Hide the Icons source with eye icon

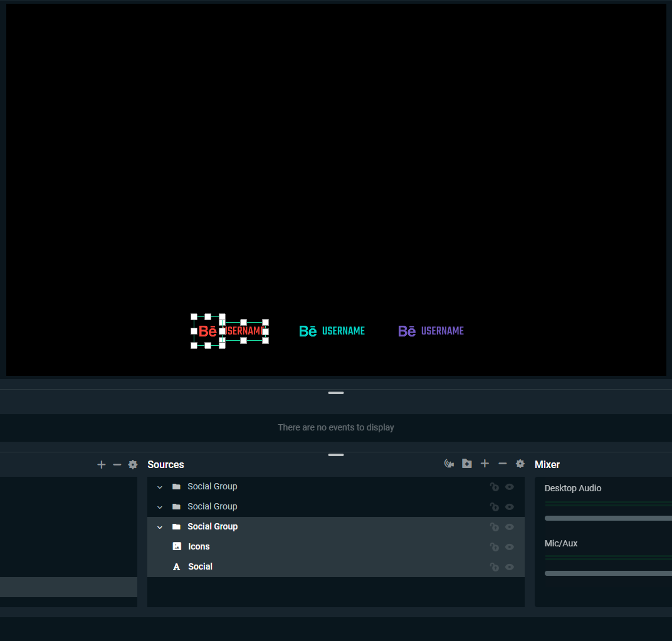coord(510,547)
